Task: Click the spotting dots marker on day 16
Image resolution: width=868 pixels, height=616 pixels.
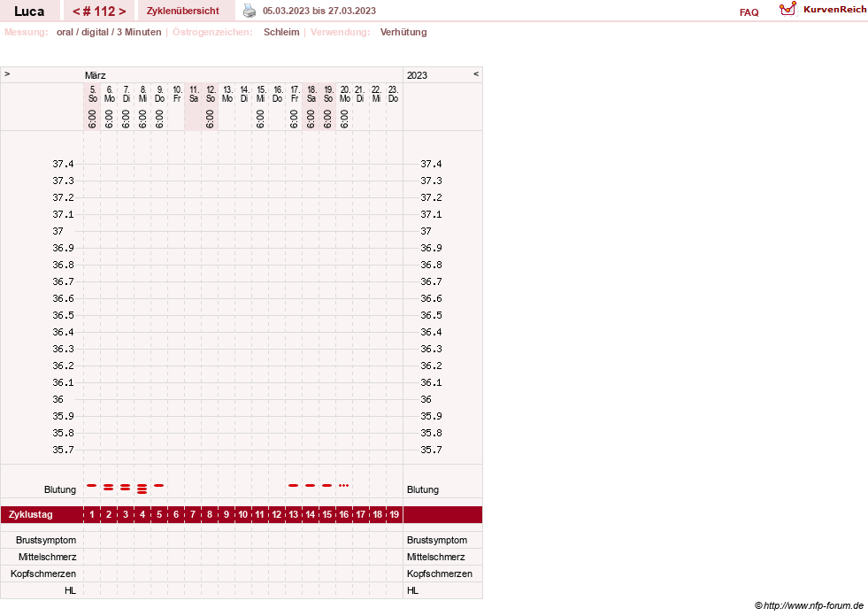Action: click(344, 485)
